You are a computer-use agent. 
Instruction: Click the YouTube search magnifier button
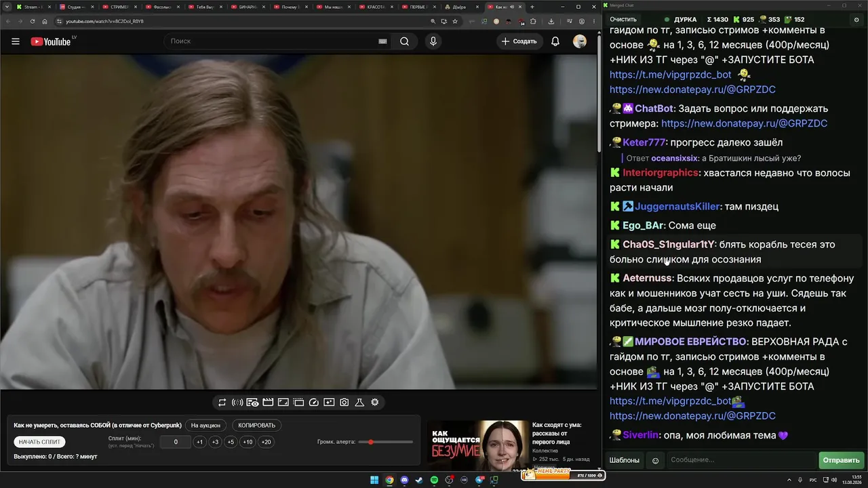click(x=404, y=41)
